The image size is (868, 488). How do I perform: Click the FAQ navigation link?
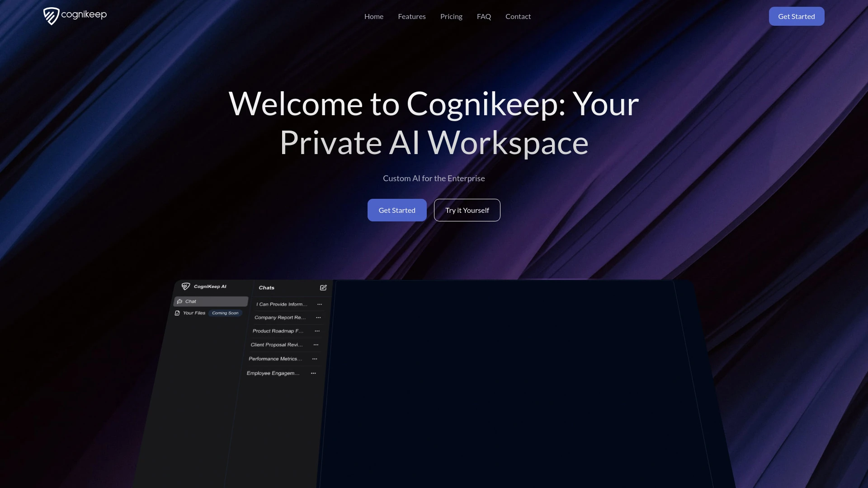pyautogui.click(x=483, y=16)
